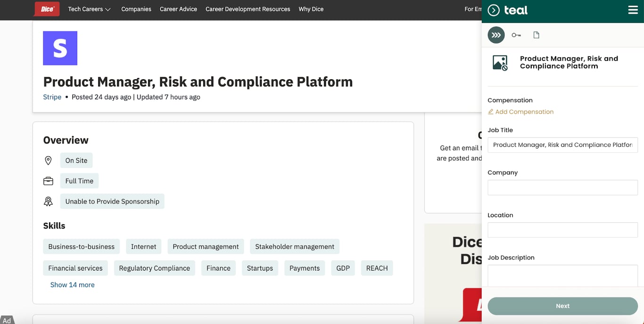The height and width of the screenshot is (324, 644).
Task: Collapse the Teal panel with arrow icon
Action: (x=494, y=10)
